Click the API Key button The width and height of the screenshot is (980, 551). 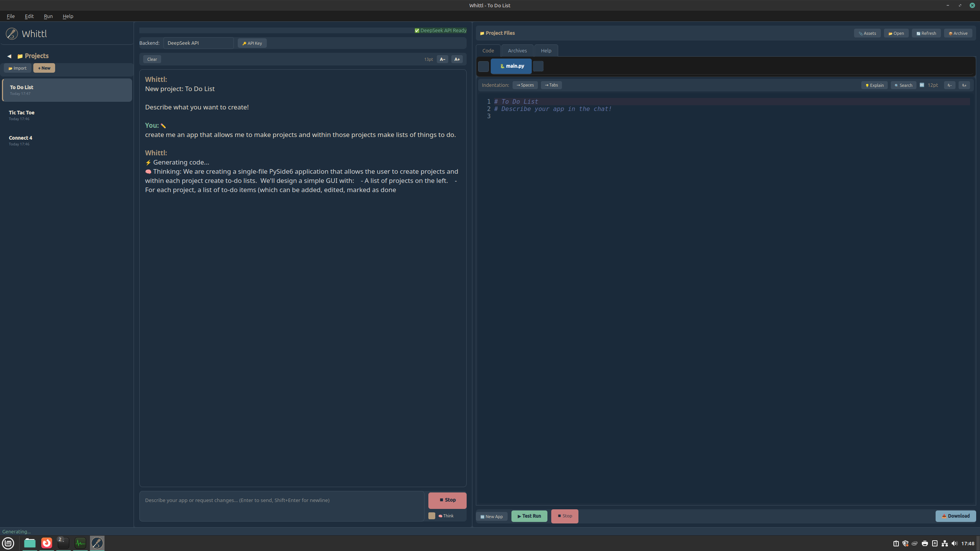pyautogui.click(x=252, y=43)
